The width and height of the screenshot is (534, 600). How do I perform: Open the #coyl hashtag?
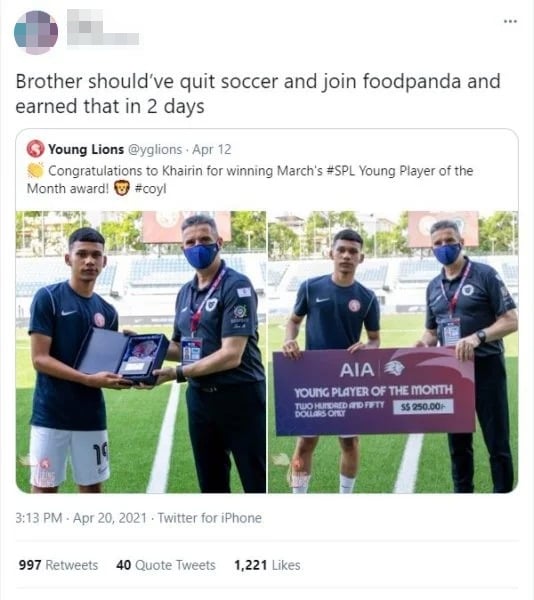pos(150,189)
